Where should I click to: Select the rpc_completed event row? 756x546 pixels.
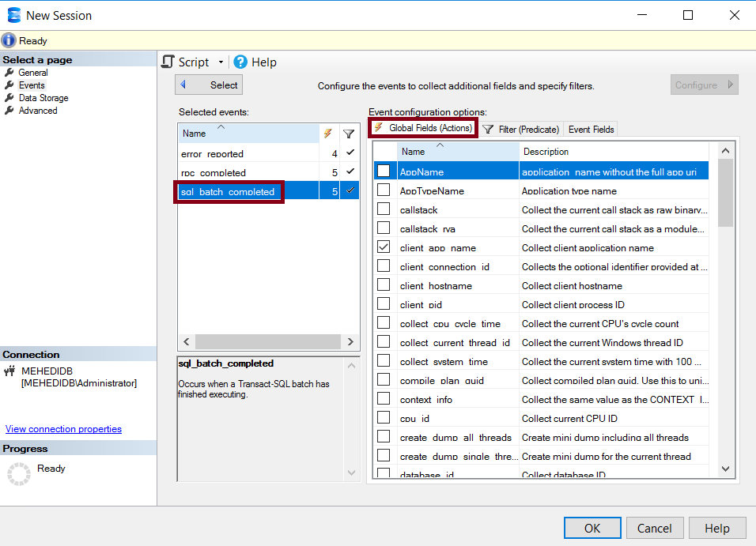[214, 172]
